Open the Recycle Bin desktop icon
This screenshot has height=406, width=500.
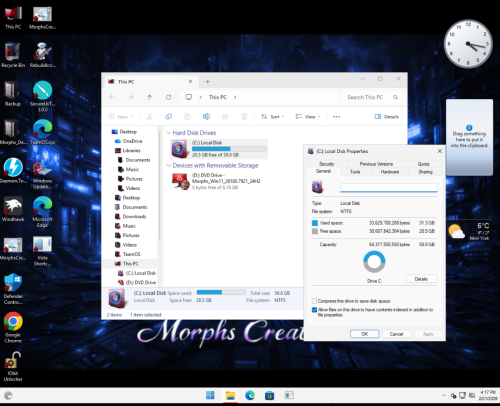(13, 55)
